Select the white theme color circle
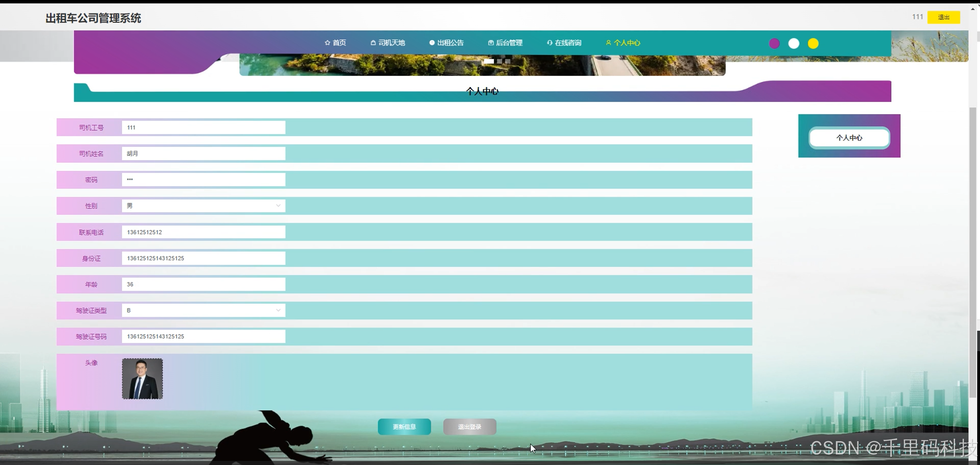 click(x=794, y=43)
